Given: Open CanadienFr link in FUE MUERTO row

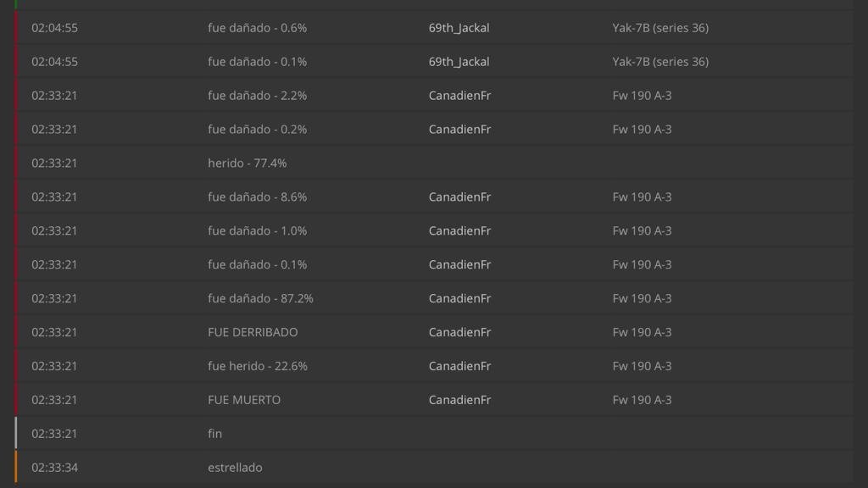Looking at the screenshot, I should click(459, 400).
